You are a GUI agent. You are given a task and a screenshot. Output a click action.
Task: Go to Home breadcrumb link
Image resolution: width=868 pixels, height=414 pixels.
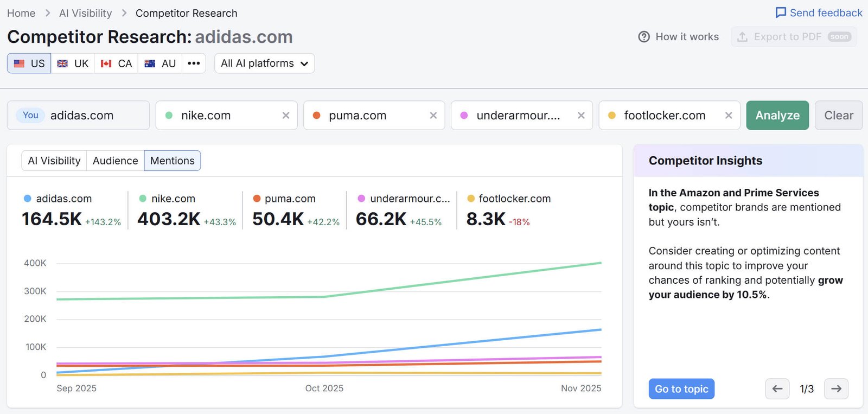pyautogui.click(x=21, y=13)
